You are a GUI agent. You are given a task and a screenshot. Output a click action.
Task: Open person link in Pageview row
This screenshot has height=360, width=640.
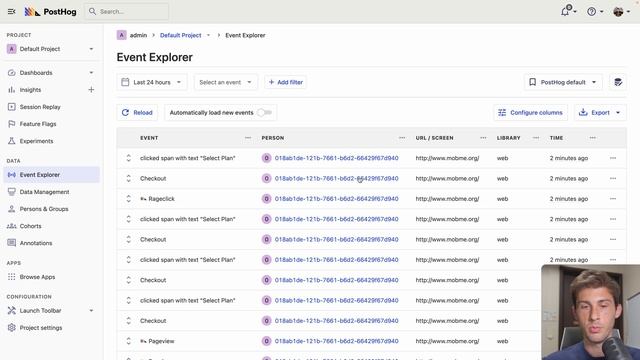[336, 341]
